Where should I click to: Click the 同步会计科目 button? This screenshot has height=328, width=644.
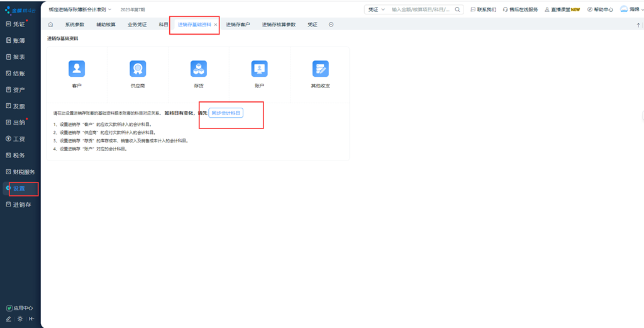226,113
